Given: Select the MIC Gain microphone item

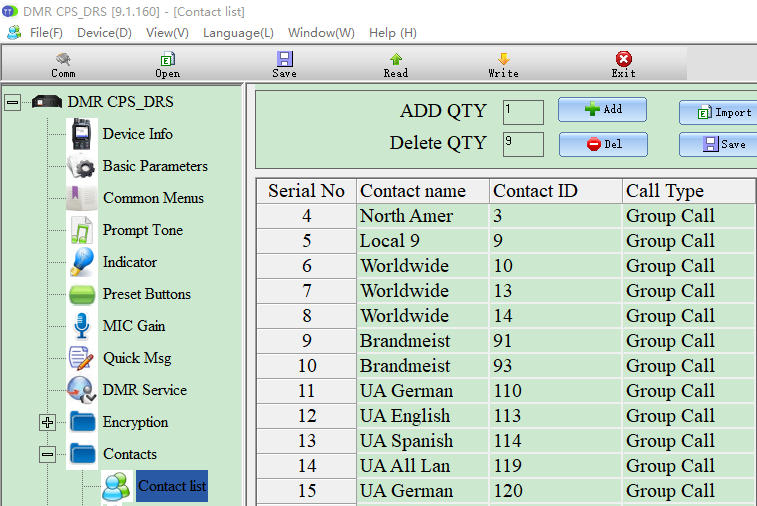Looking at the screenshot, I should click(133, 326).
